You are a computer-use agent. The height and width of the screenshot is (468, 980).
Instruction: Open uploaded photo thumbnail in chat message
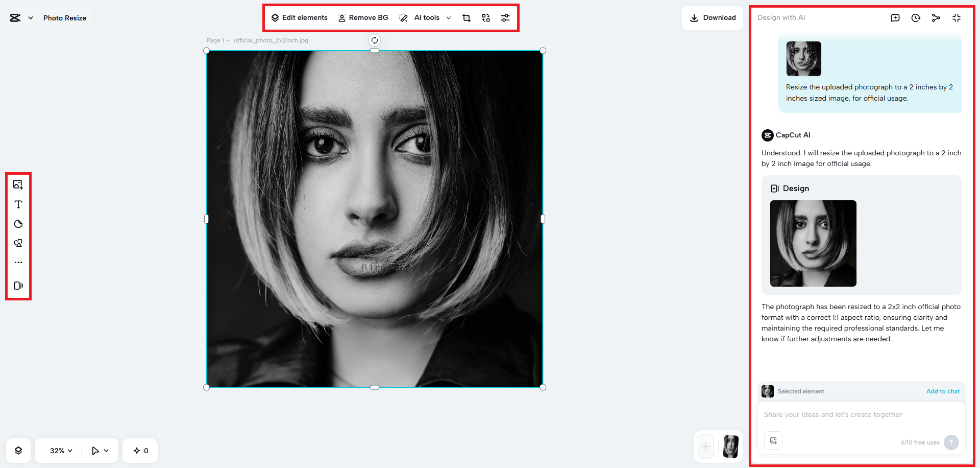[804, 59]
